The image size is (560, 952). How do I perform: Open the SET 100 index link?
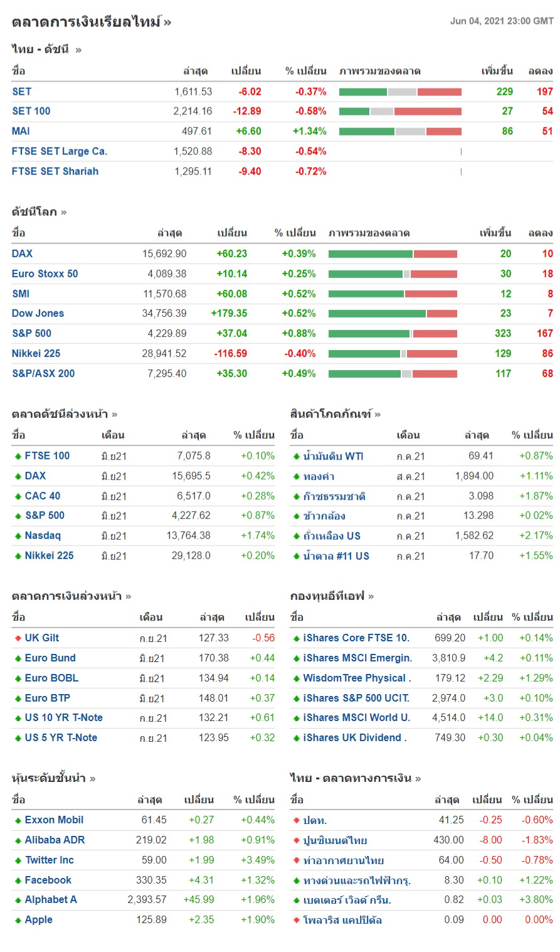click(x=31, y=111)
